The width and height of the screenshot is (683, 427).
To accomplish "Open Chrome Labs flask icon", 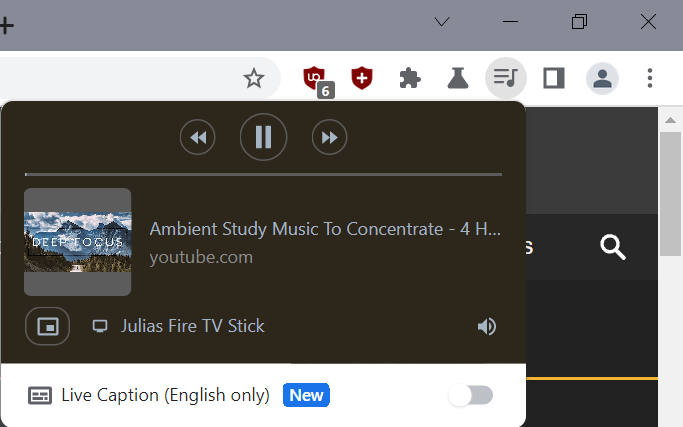I will coord(458,78).
